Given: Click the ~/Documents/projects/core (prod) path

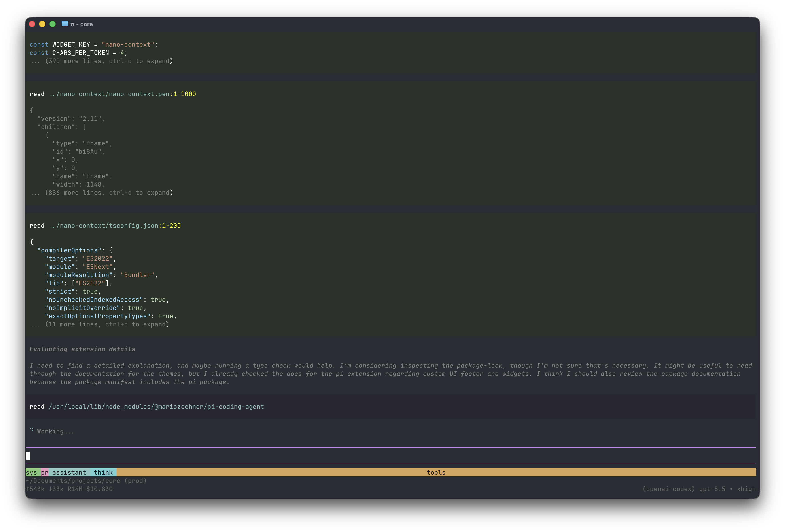Looking at the screenshot, I should (x=86, y=481).
